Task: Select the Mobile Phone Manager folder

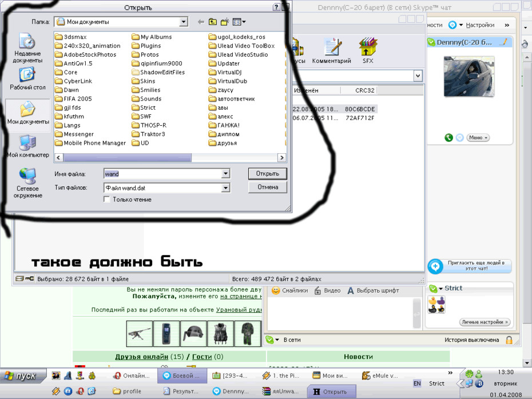Action: click(x=90, y=143)
